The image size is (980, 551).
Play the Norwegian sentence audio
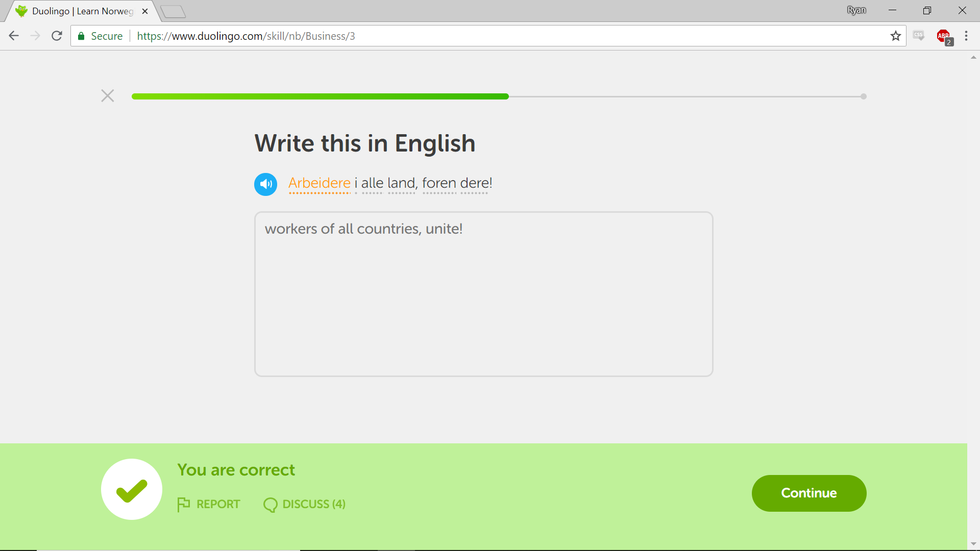265,184
